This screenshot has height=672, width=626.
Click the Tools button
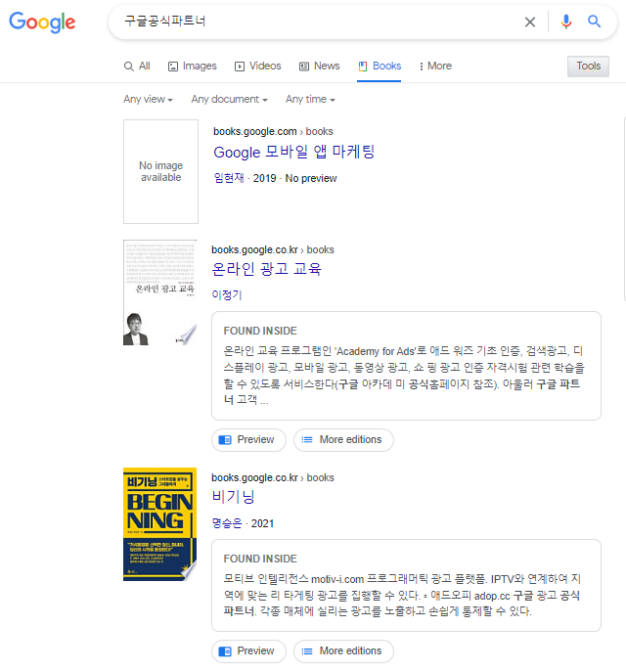point(588,66)
